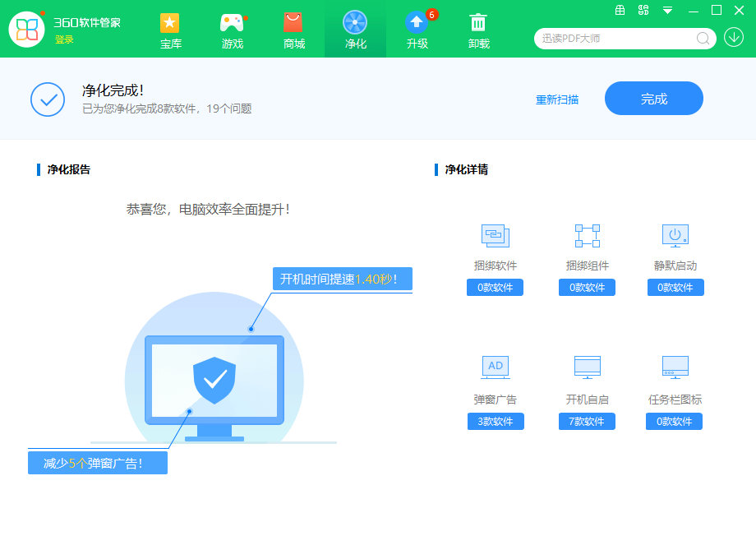Screen dimensions: 756x559
Task: Click the 重新扫描 rescan link
Action: click(557, 98)
